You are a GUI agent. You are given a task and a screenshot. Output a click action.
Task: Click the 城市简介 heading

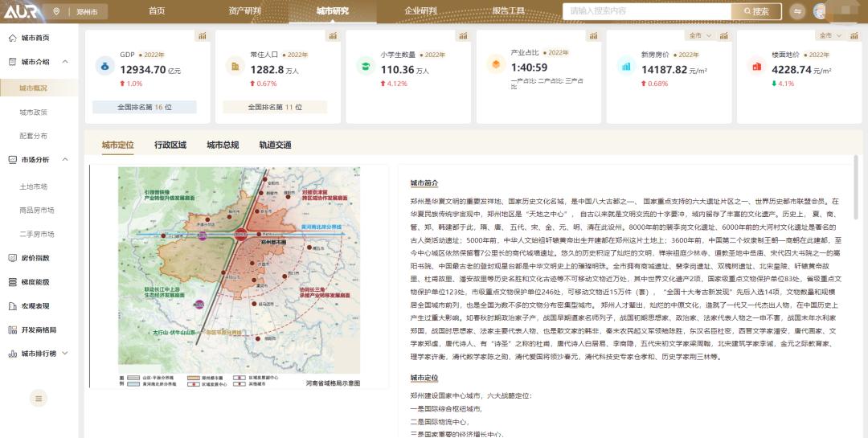(424, 182)
